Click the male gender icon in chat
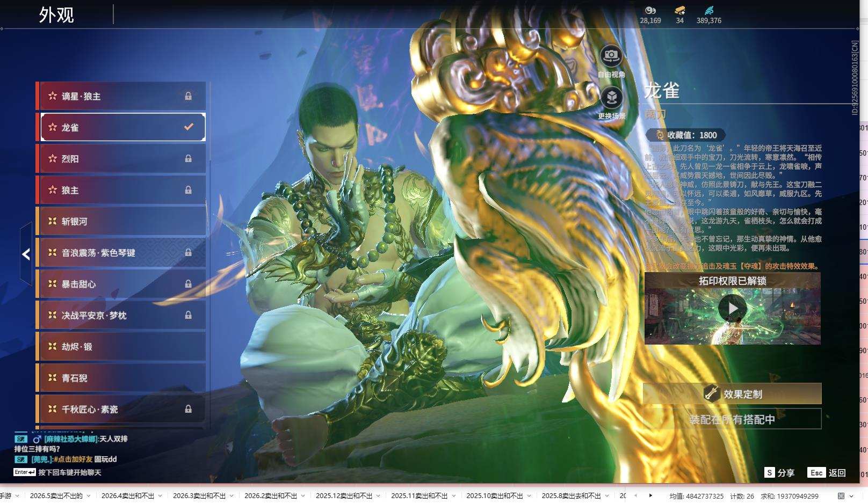 click(x=37, y=439)
